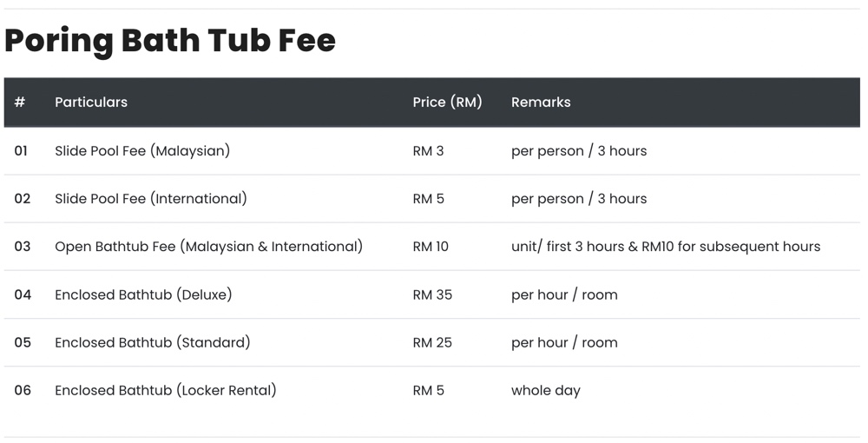Select 'Slide Pool Fee (Malaysian)' row text

point(142,150)
